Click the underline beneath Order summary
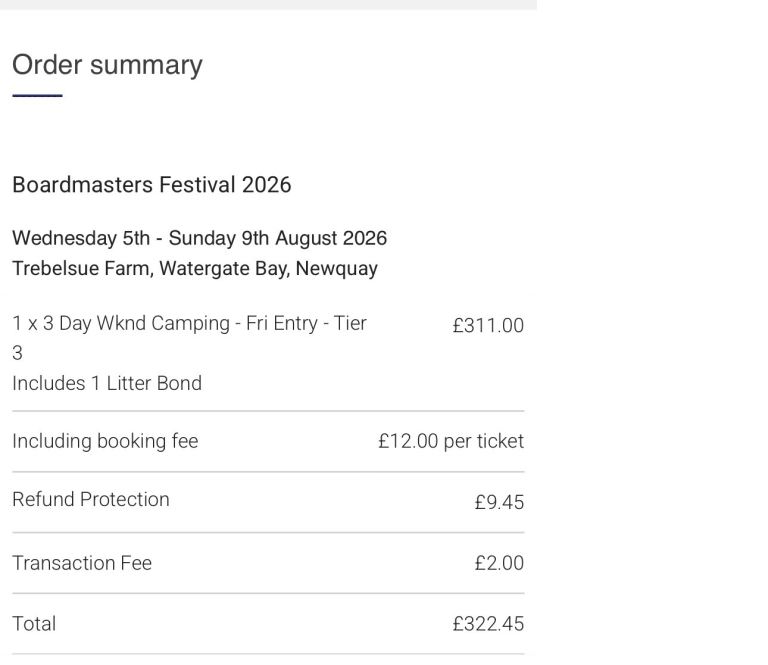 [37, 96]
